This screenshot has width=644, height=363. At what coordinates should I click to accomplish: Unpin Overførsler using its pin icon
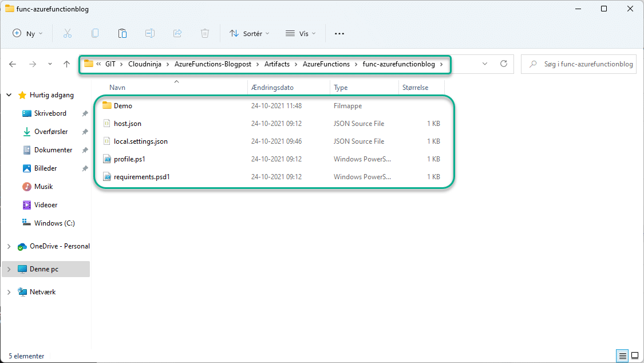point(85,132)
